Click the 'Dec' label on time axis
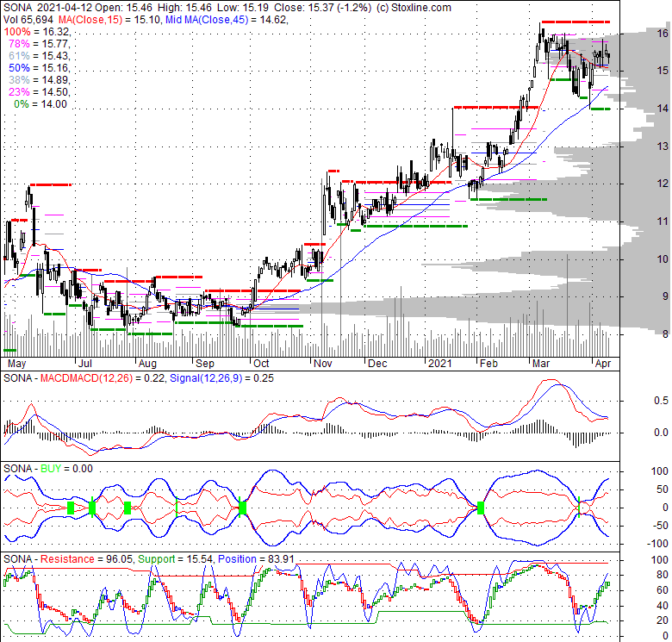Image resolution: width=672 pixels, height=642 pixels. 377,364
